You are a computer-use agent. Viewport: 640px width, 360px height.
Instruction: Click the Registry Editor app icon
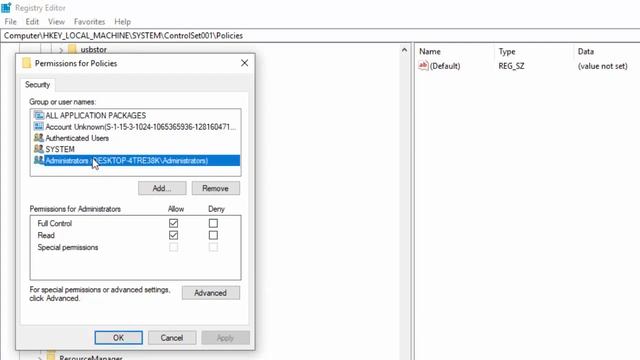(7, 7)
